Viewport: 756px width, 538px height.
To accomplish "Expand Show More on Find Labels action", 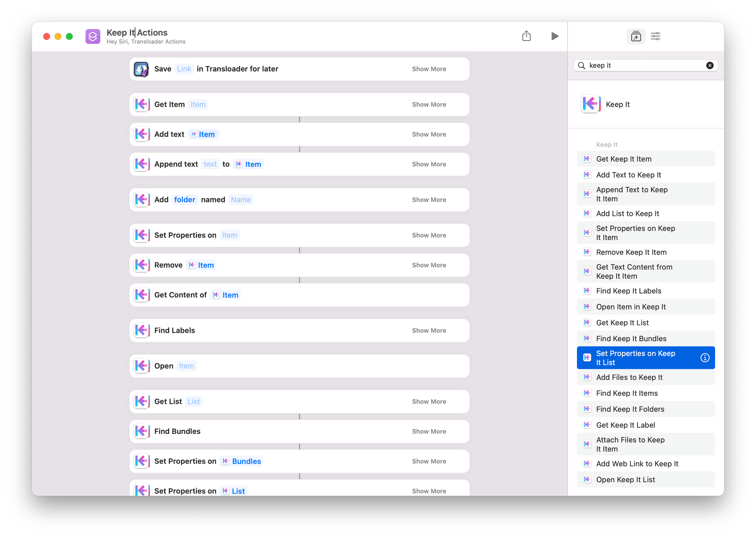I will point(429,330).
